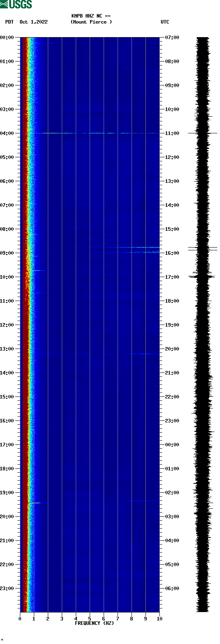
Task: Click the 19:00 PDT time label
Action: click(7, 493)
